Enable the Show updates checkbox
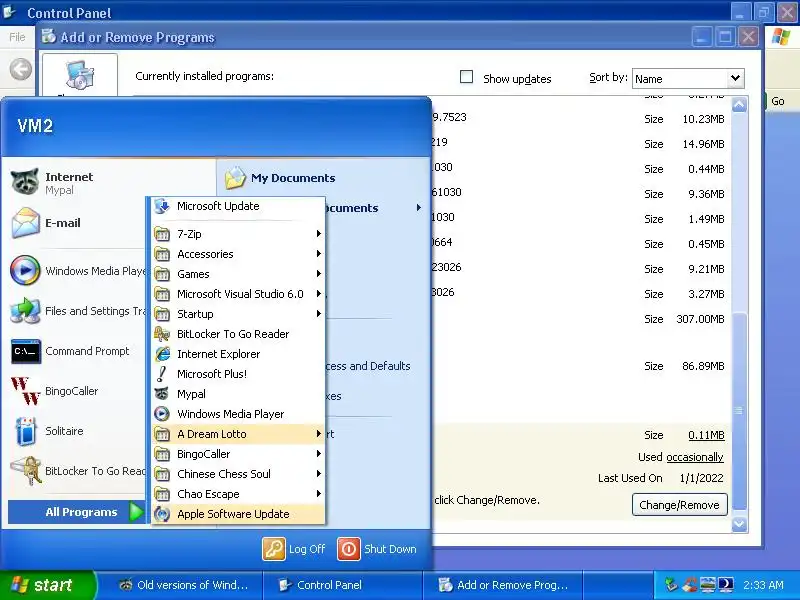800x600 pixels. pyautogui.click(x=466, y=77)
